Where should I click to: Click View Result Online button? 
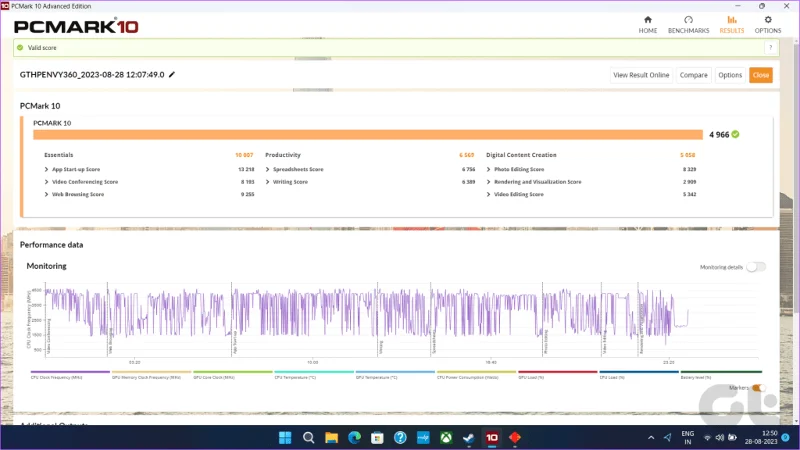(x=641, y=75)
